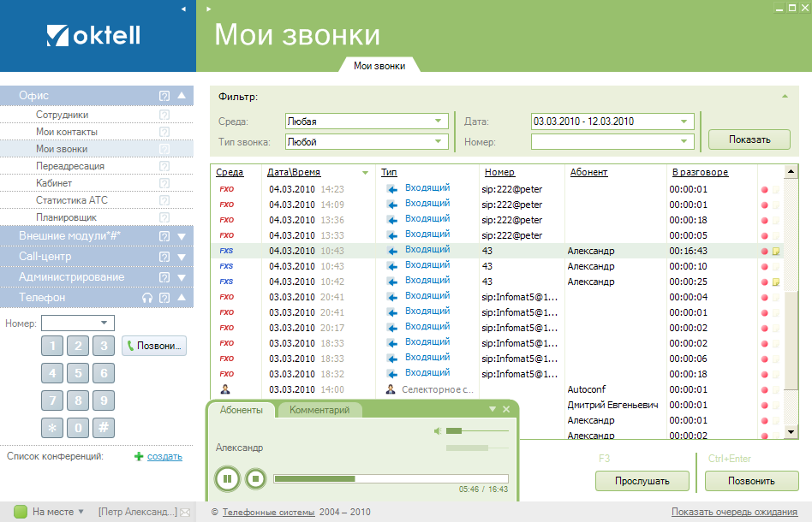Image resolution: width=812 pixels, height=522 pixels.
Task: Click the envelope icon in status bar
Action: click(184, 513)
